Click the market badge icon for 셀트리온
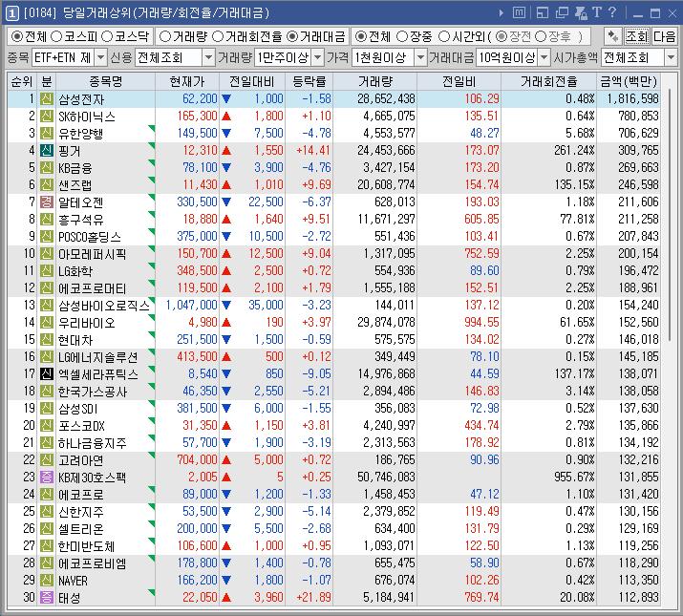The image size is (683, 616). 47,528
